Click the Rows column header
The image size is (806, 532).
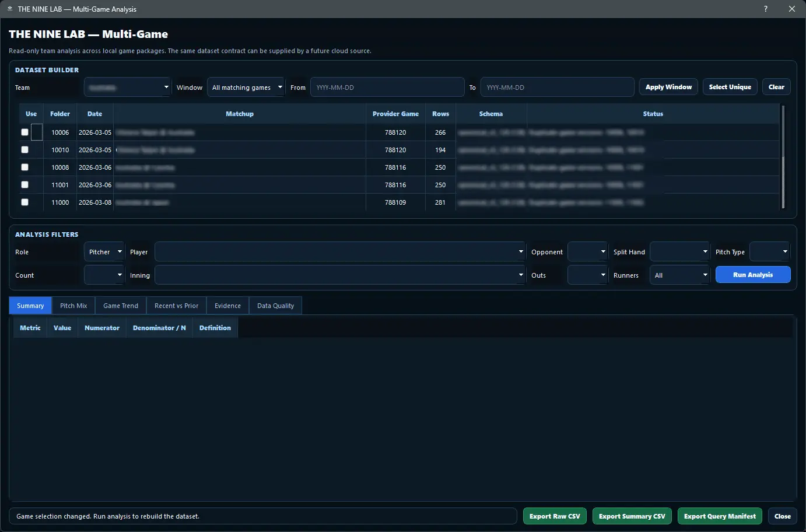[x=440, y=114]
